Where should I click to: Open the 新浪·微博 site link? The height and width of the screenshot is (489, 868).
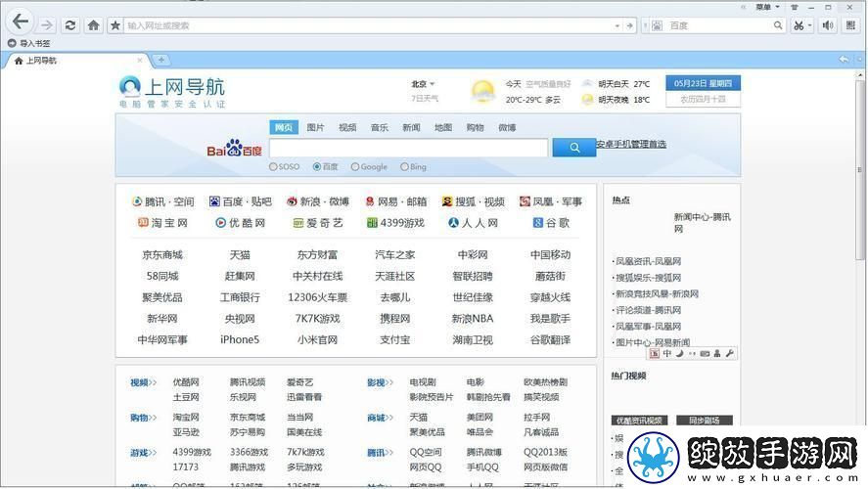318,201
